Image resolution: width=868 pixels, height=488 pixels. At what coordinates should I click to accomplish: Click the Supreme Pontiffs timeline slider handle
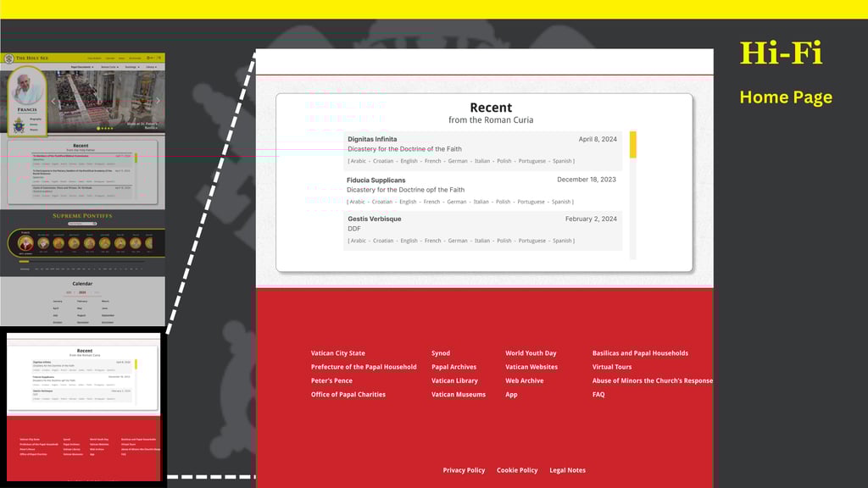(x=24, y=261)
